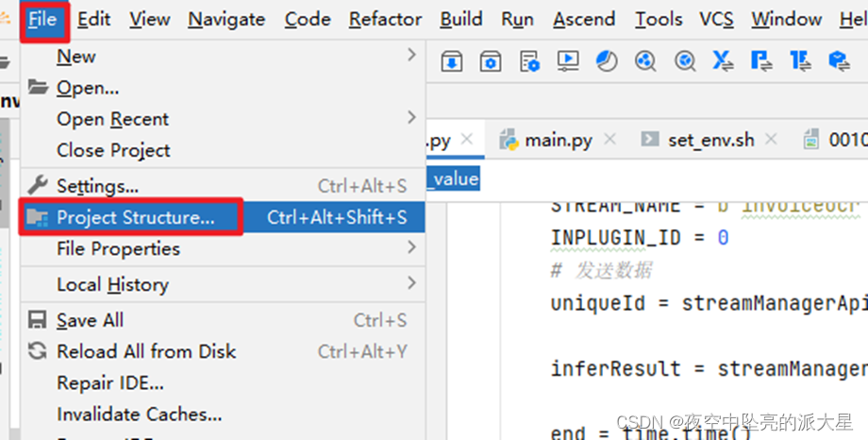
Task: Close the set_env.sh editor tab
Action: (x=772, y=140)
